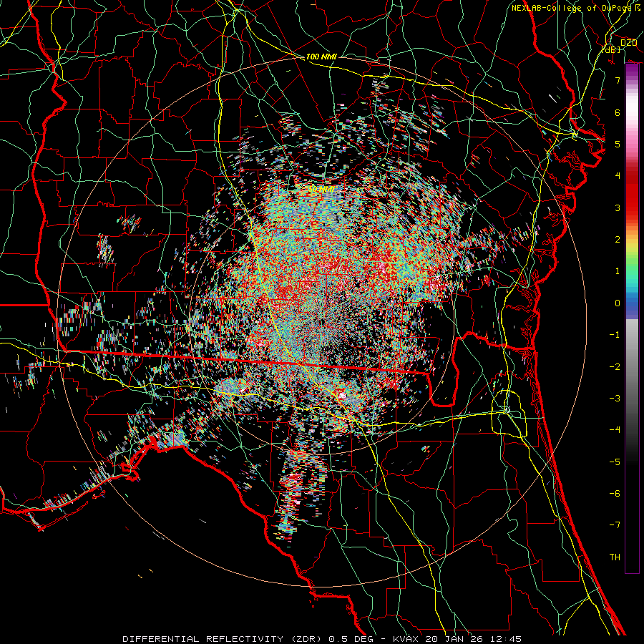Click the '0.5 DEG' elevation in caption
644x644 pixels.
tap(351, 639)
